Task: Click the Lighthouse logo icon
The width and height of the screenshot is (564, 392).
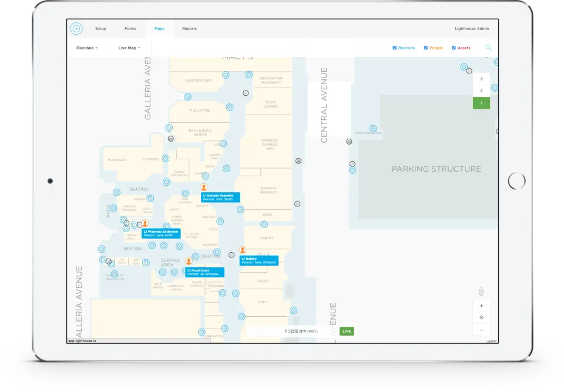Action: [x=76, y=28]
